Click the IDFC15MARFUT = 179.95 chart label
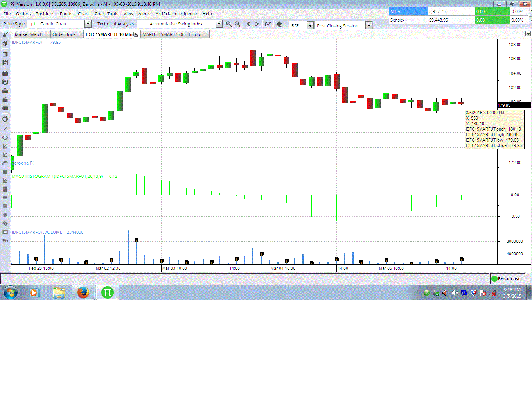Viewport: 532px width, 405px height. click(36, 42)
